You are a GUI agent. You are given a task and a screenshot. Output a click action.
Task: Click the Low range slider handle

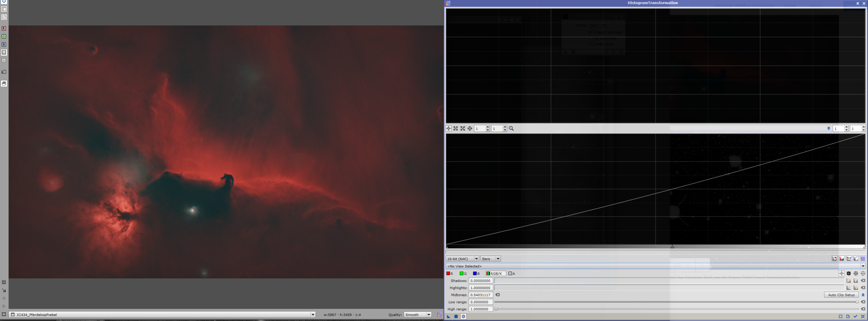pos(857,302)
